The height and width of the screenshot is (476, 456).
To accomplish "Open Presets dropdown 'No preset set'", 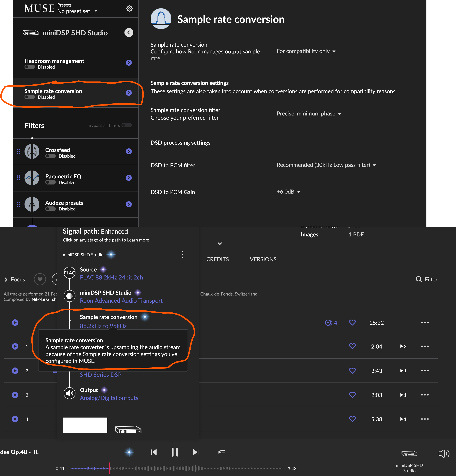I will click(x=77, y=11).
